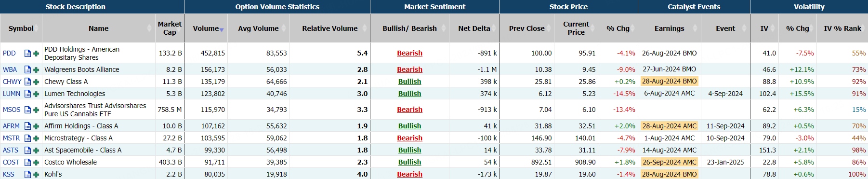Sort by the Name column header
The height and width of the screenshot is (179, 868).
(x=99, y=28)
